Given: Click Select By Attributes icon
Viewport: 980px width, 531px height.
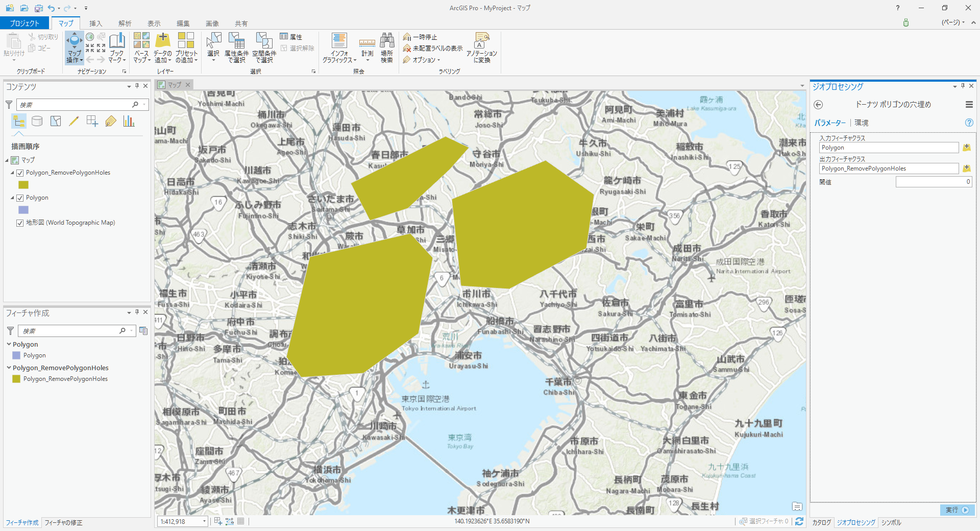Looking at the screenshot, I should pyautogui.click(x=236, y=41).
